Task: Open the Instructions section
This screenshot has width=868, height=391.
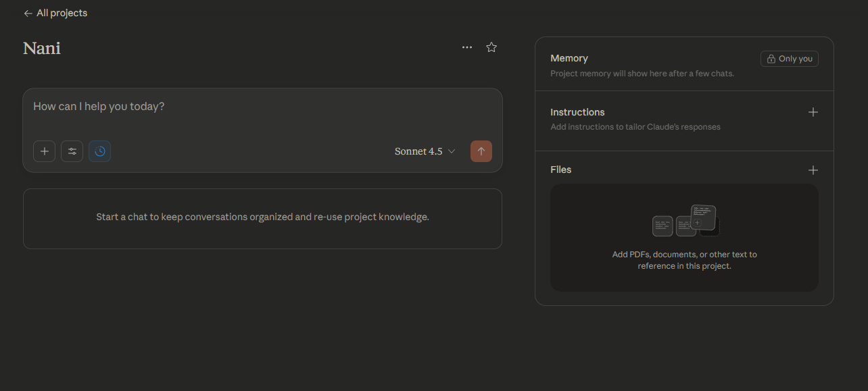Action: click(577, 112)
